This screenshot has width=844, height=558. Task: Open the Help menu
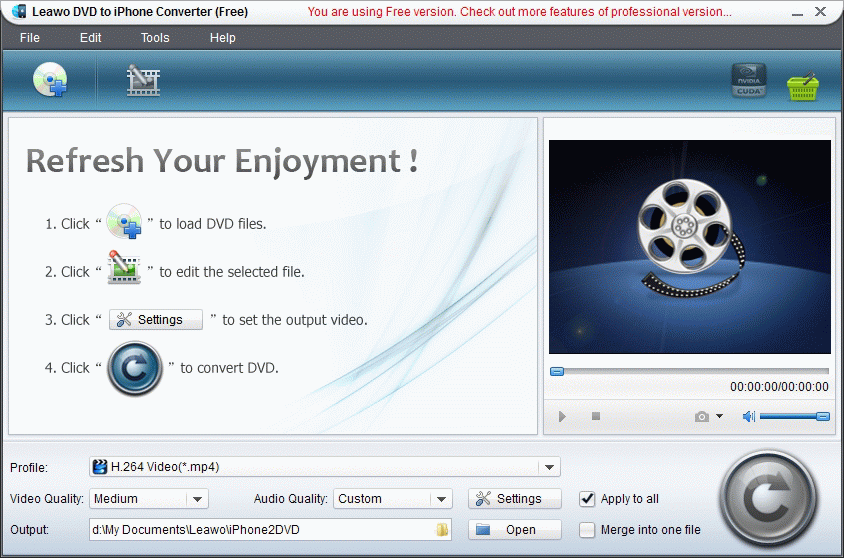tap(223, 38)
